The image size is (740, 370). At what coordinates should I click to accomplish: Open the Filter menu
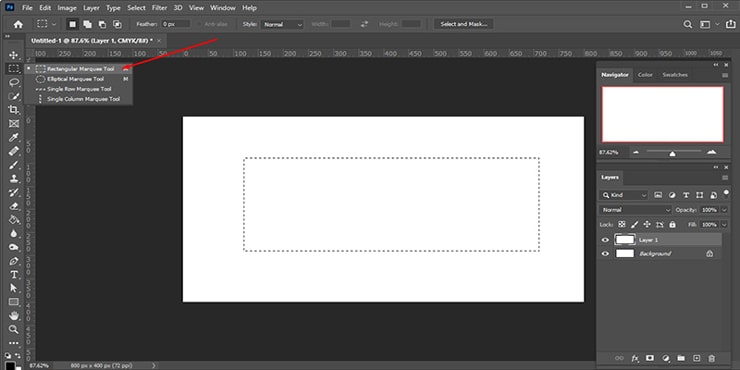tap(160, 8)
